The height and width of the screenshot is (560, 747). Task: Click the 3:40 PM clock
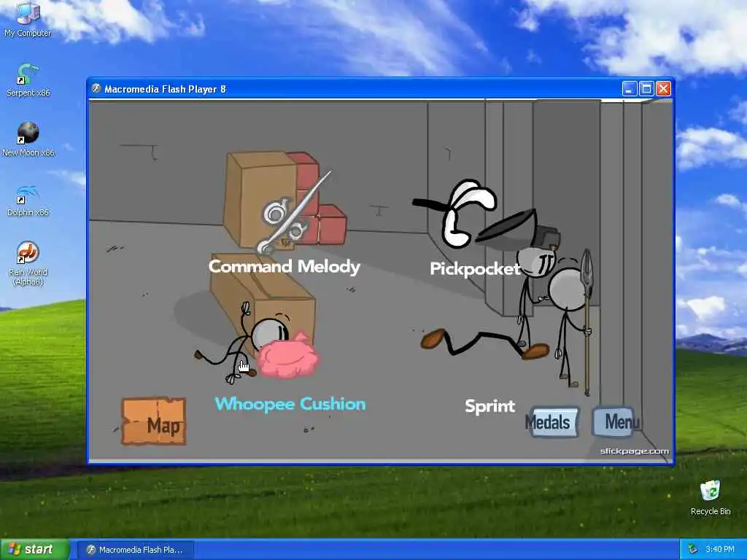tap(720, 550)
